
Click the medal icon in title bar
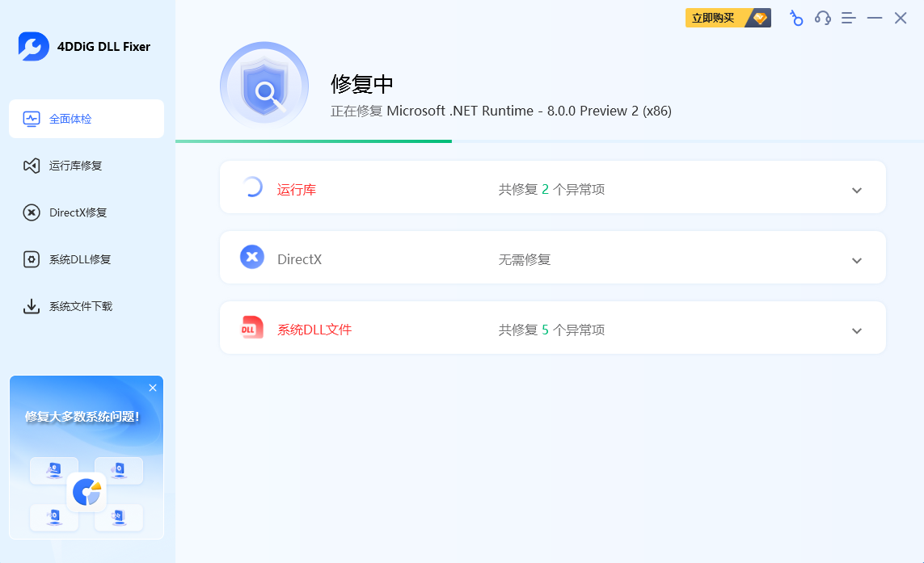[796, 19]
